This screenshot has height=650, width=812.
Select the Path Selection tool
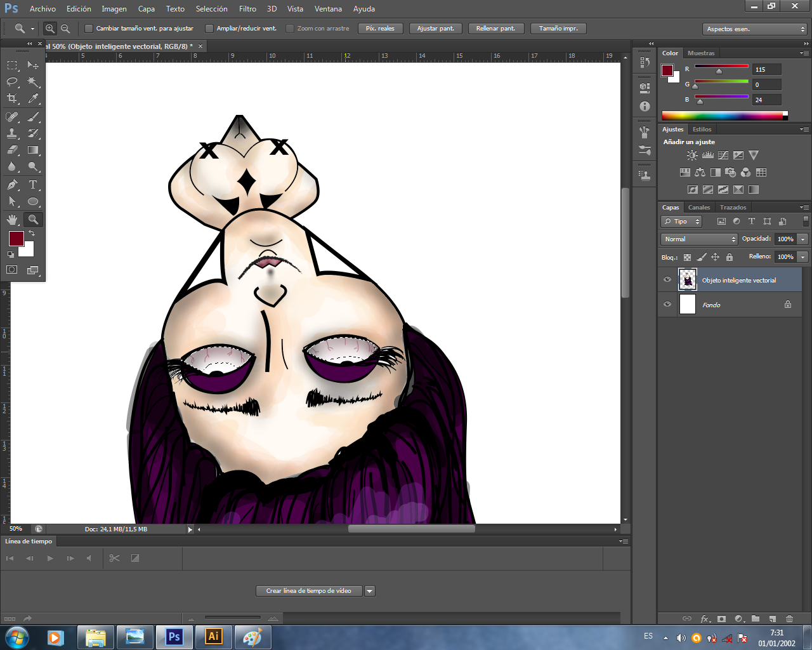pyautogui.click(x=12, y=201)
